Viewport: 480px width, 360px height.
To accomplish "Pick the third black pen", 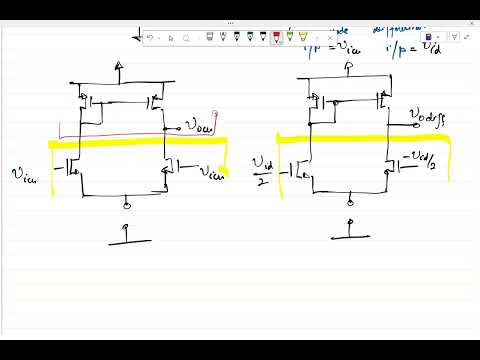I will coord(263,37).
